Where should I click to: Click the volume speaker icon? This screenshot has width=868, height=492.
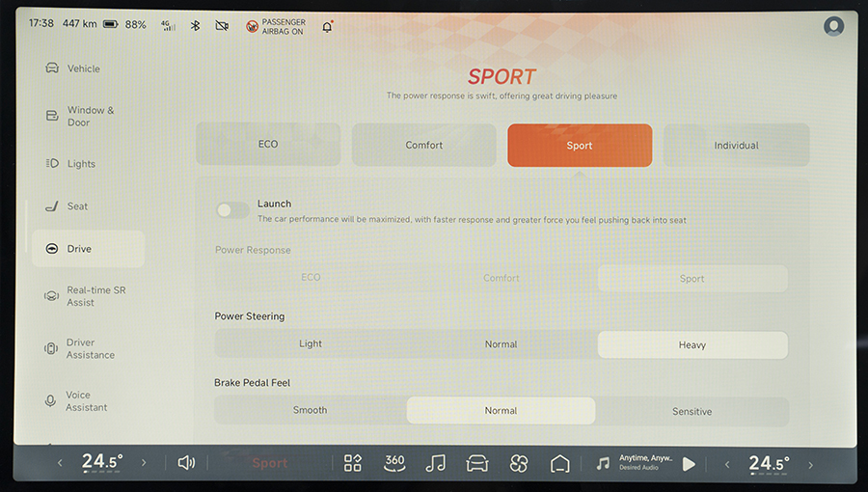pos(186,463)
